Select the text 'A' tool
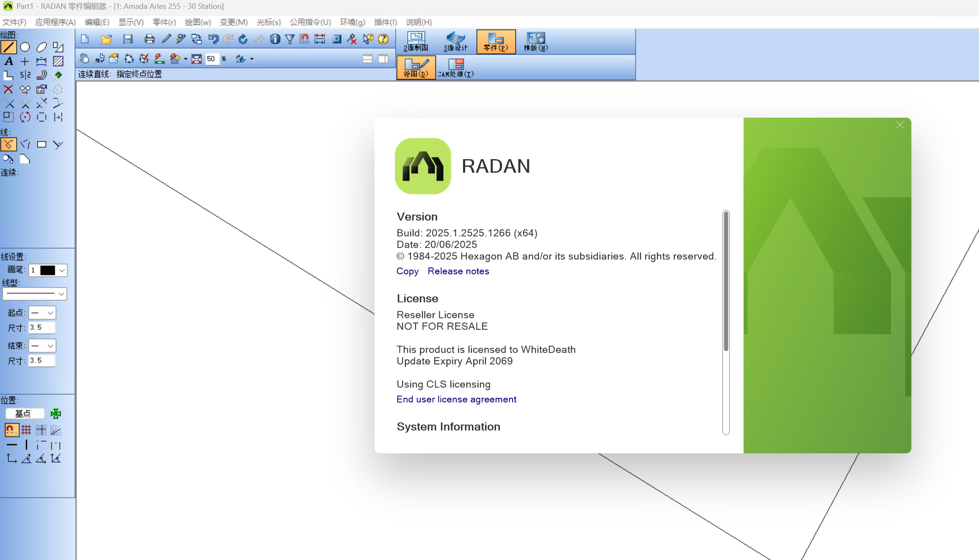Viewport: 979px width, 560px height. coord(8,61)
